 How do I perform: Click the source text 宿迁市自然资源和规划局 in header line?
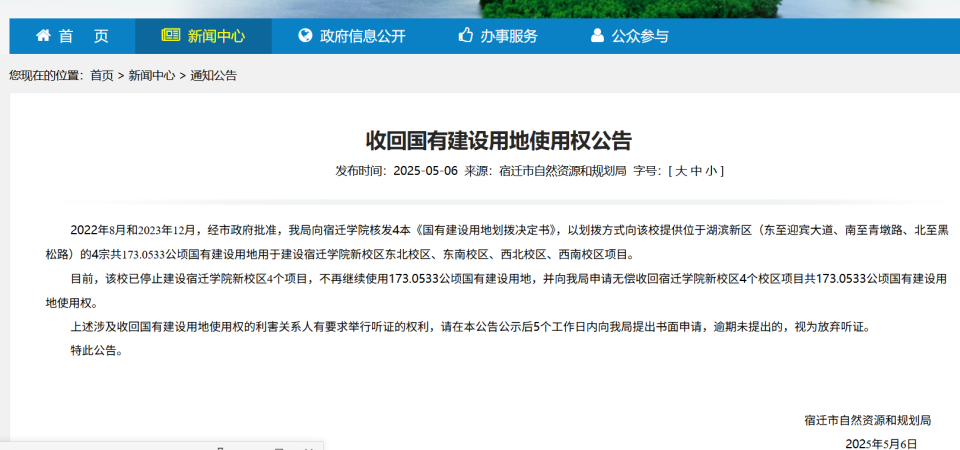point(563,171)
